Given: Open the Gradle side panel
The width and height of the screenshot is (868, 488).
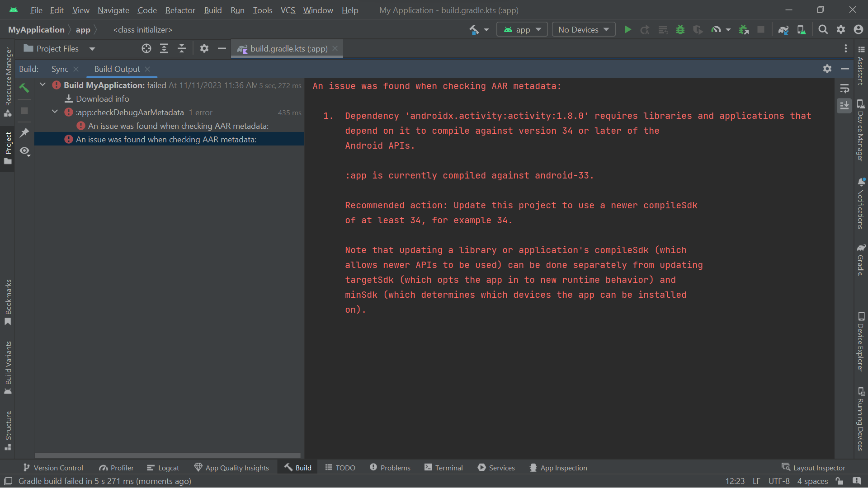Looking at the screenshot, I should tap(861, 260).
